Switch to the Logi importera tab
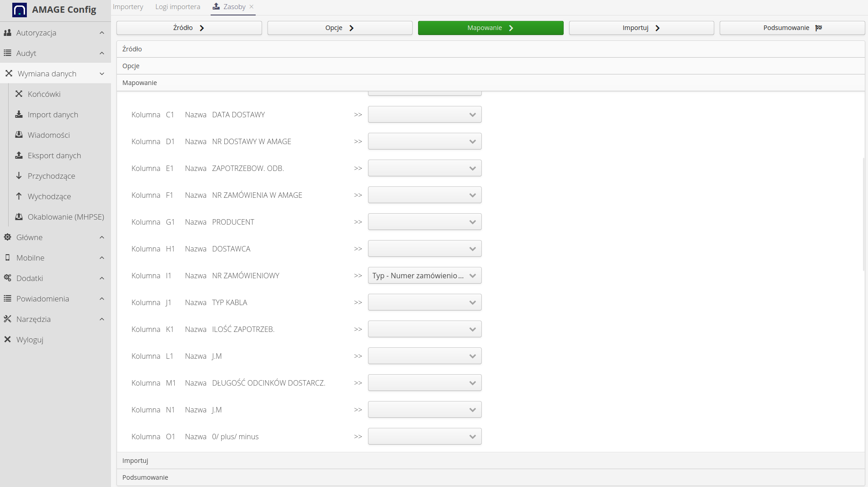868x487 pixels. point(178,6)
